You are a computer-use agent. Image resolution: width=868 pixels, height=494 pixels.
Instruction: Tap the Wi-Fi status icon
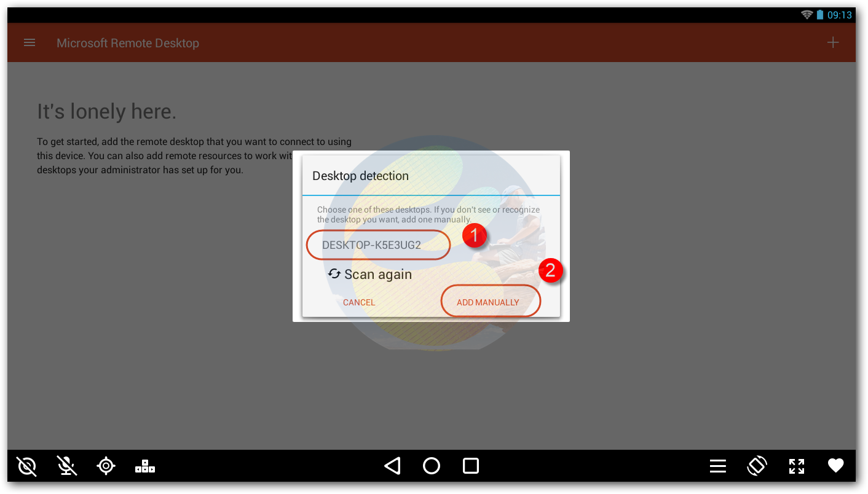pos(807,15)
